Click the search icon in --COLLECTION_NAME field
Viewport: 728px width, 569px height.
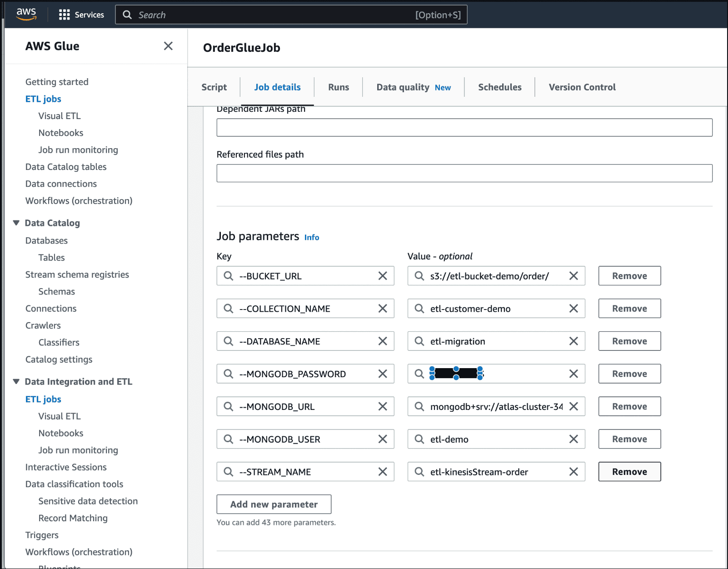point(229,309)
